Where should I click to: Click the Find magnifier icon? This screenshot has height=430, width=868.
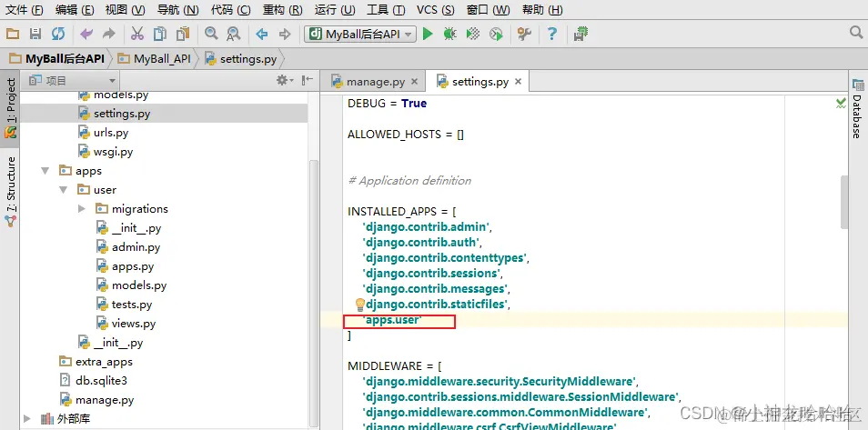coord(211,35)
